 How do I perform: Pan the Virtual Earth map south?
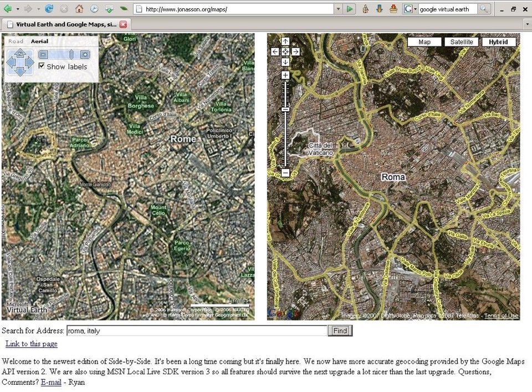pos(20,72)
